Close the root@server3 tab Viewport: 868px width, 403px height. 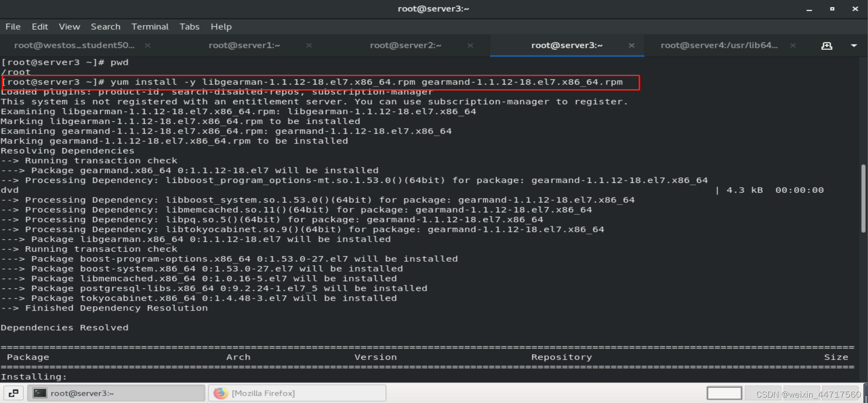tap(631, 45)
